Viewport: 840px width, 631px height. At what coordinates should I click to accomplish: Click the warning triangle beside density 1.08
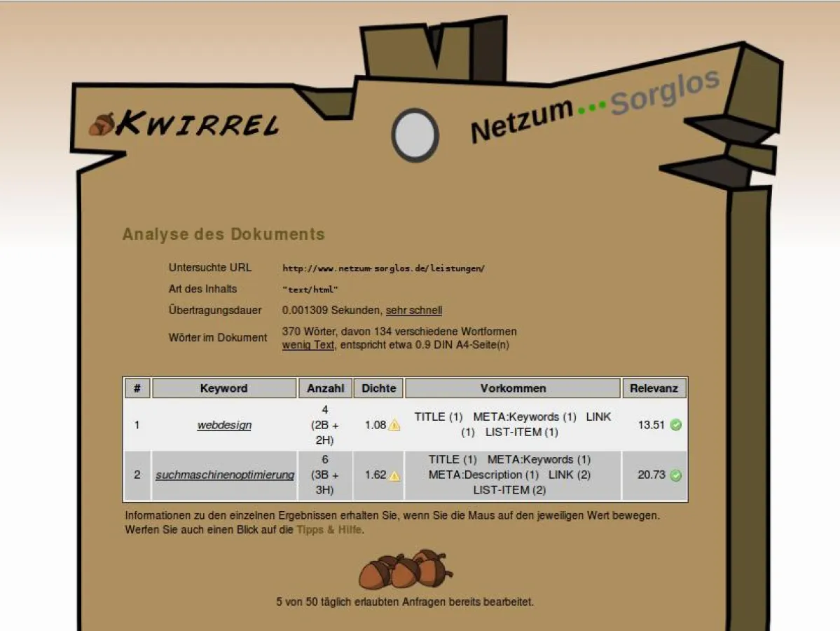pos(394,425)
